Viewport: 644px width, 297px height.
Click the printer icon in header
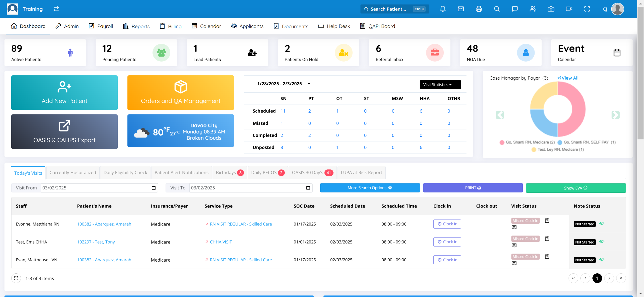pyautogui.click(x=479, y=9)
